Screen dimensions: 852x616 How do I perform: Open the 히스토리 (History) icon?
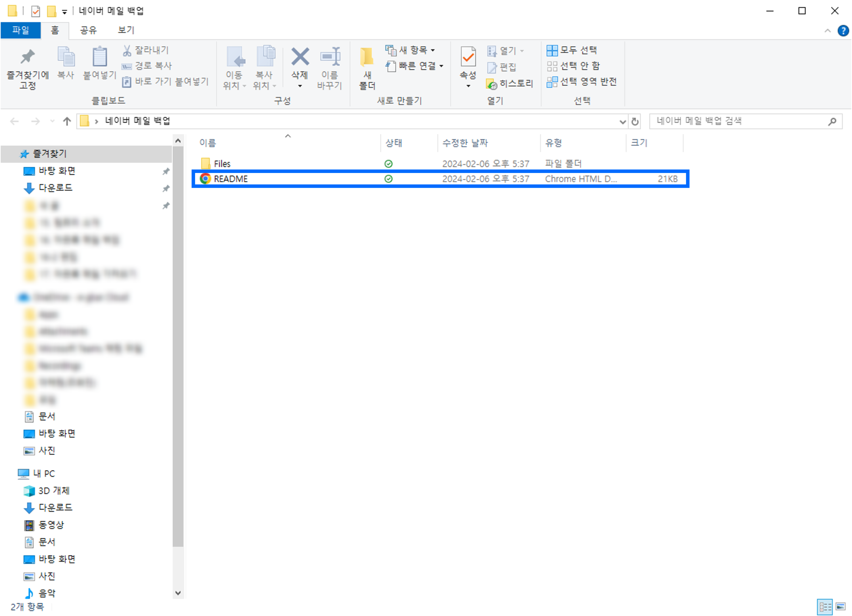click(x=492, y=83)
